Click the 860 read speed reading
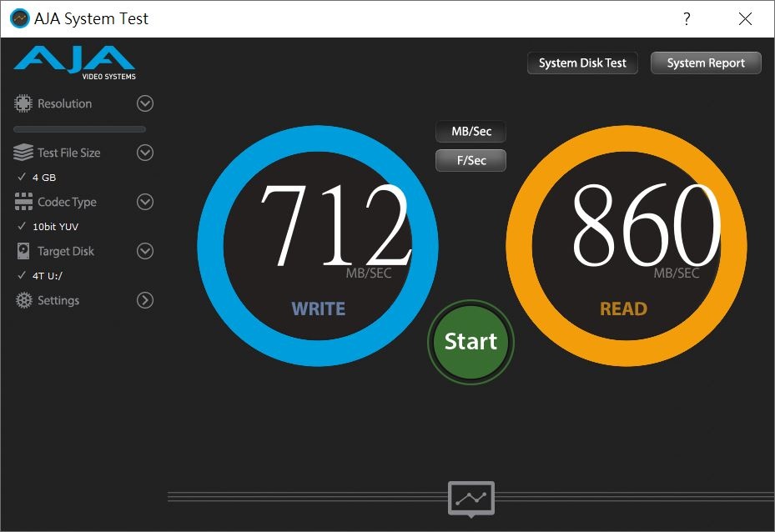 pyautogui.click(x=647, y=225)
